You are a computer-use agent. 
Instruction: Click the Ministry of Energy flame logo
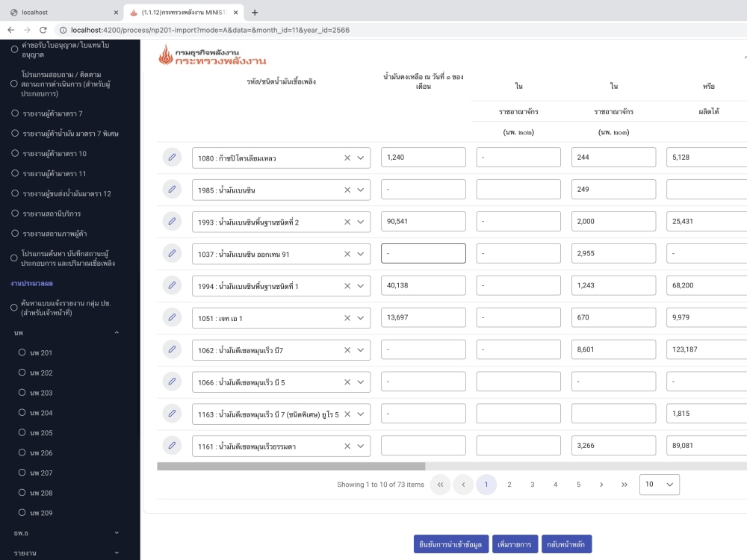pyautogui.click(x=166, y=55)
